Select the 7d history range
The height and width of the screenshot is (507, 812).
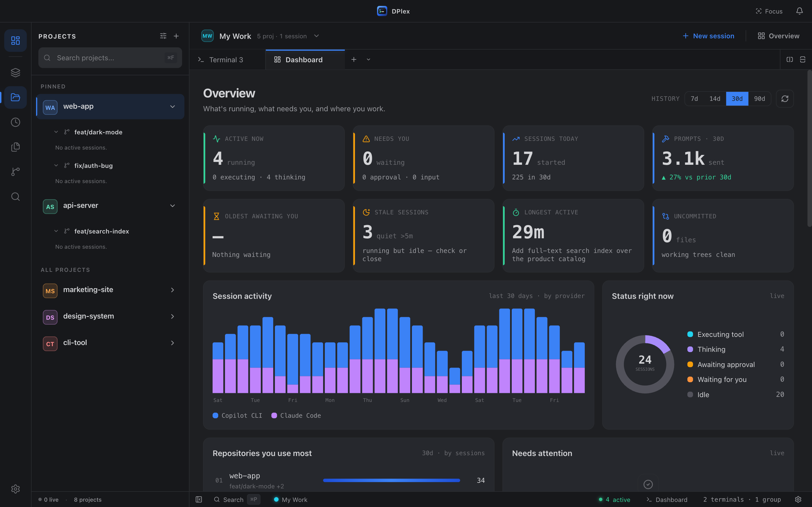(694, 99)
